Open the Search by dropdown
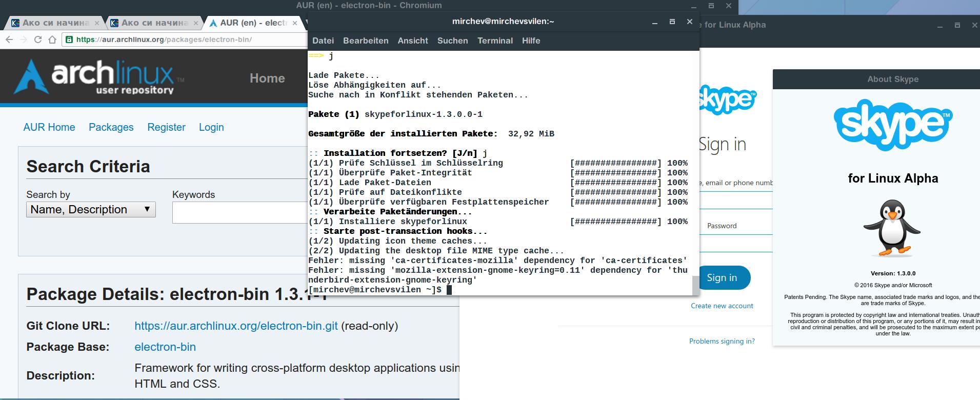 coord(91,209)
